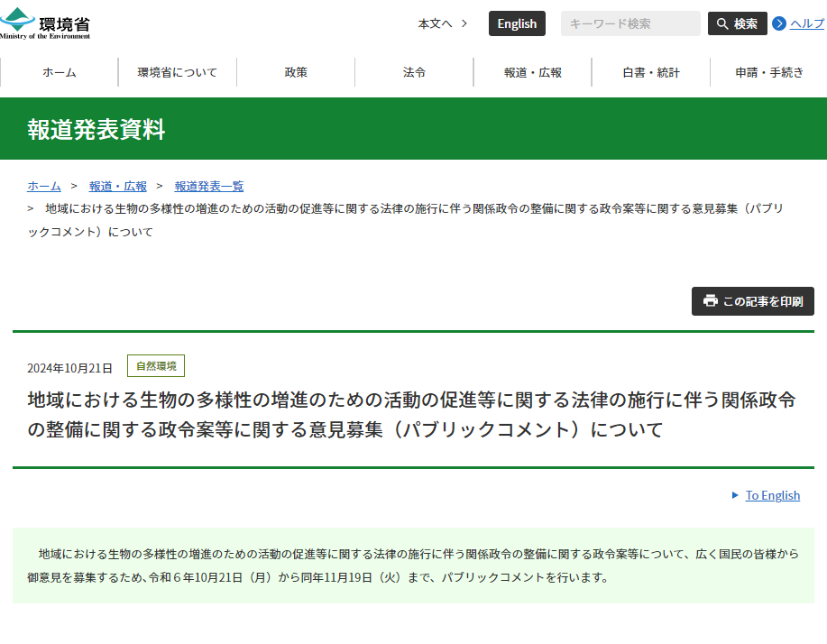Focus the キーワード検索 search field
The width and height of the screenshot is (827, 644).
click(x=629, y=23)
